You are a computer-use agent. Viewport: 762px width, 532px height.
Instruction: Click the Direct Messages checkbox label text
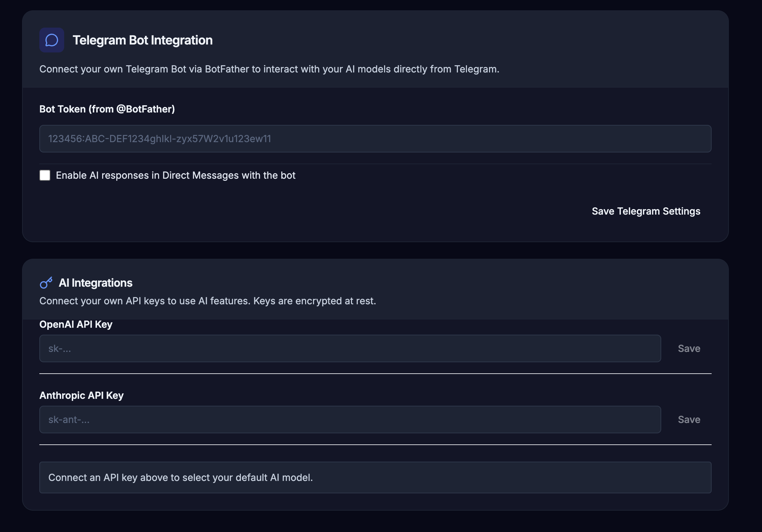(x=176, y=175)
